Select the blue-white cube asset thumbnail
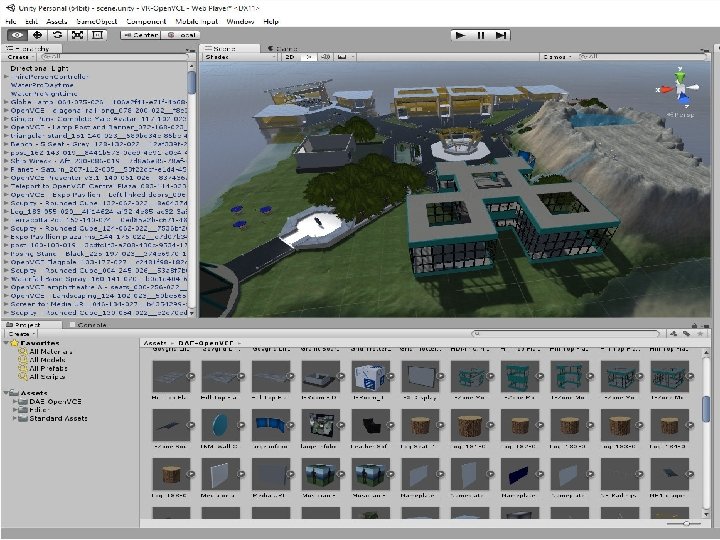The image size is (720, 540). (x=370, y=376)
